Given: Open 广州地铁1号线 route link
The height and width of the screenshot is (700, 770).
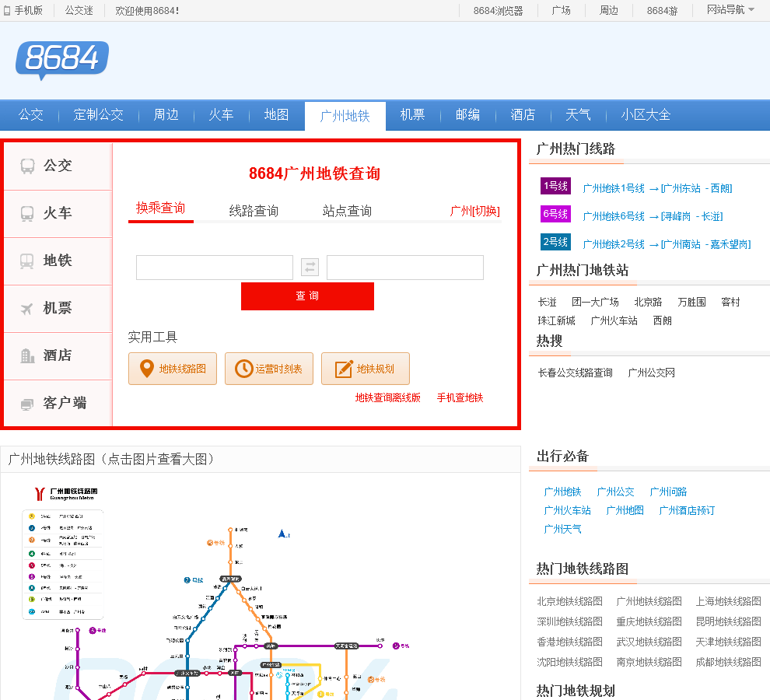Looking at the screenshot, I should 657,189.
